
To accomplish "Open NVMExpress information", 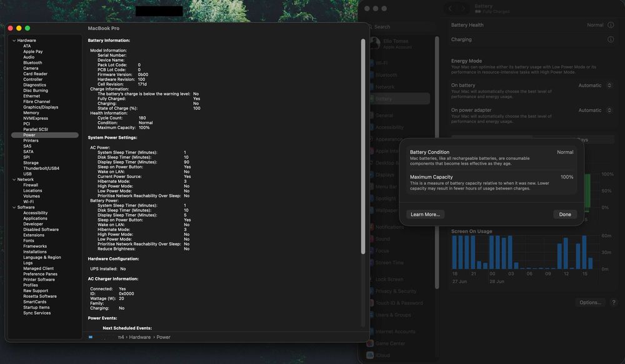I will point(36,118).
